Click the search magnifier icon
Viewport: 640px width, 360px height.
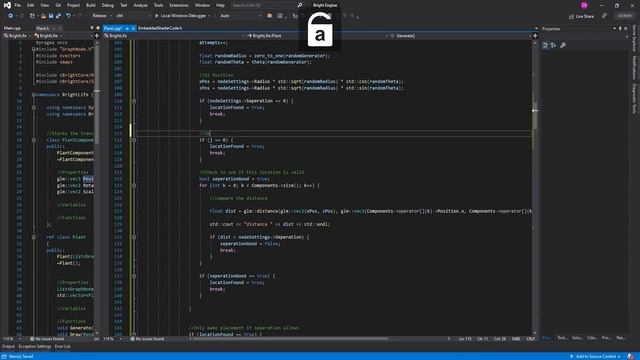click(300, 5)
